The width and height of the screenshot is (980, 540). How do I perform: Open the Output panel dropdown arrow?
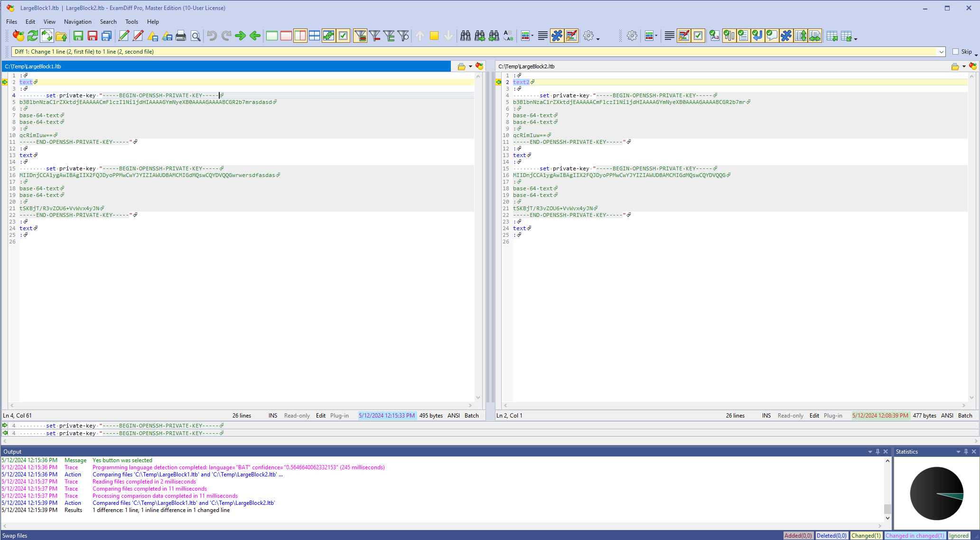pyautogui.click(x=870, y=452)
